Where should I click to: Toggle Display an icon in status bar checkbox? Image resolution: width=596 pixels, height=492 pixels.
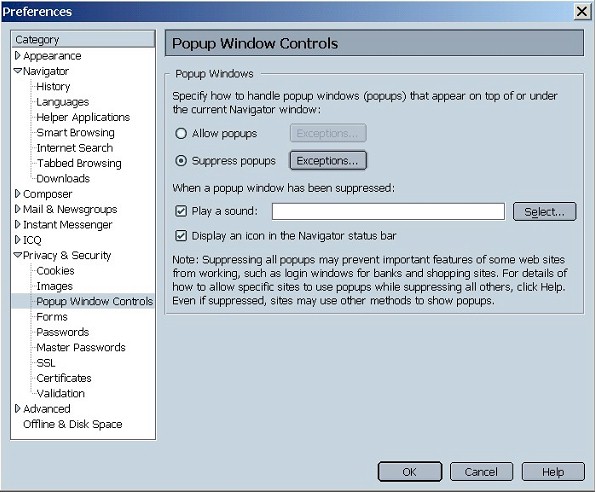pyautogui.click(x=181, y=236)
